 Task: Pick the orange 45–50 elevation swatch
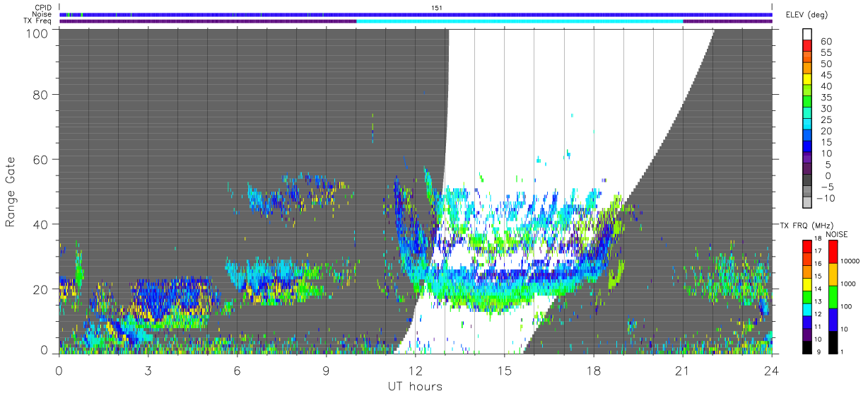[807, 69]
